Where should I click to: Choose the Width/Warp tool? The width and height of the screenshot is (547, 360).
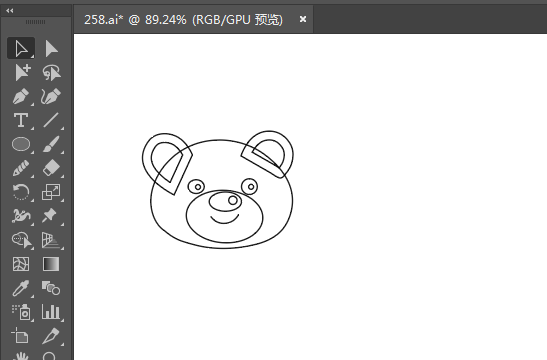21,216
